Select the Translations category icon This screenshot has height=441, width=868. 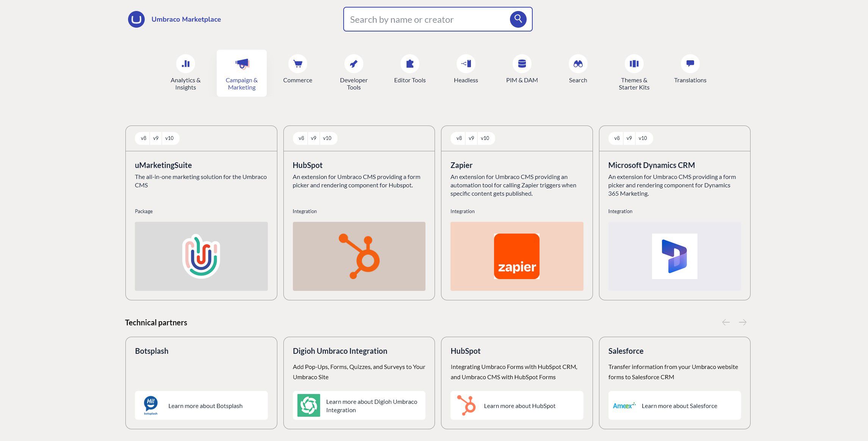click(x=690, y=63)
